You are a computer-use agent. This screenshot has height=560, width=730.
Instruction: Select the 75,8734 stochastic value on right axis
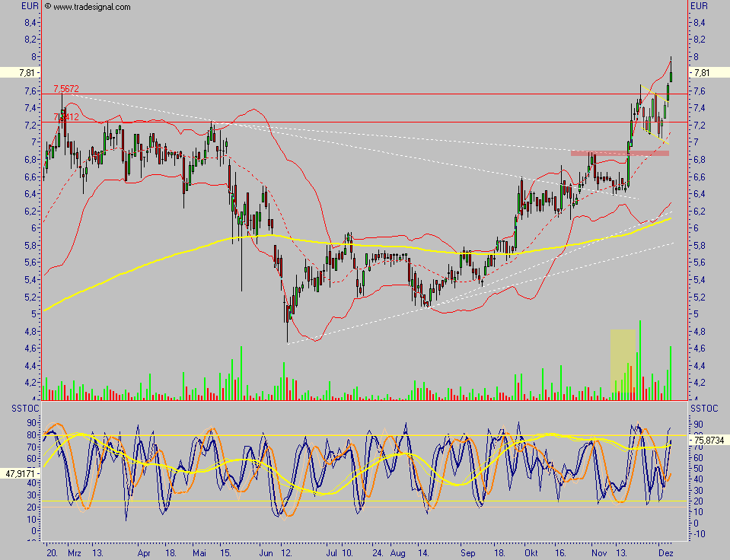pyautogui.click(x=709, y=439)
